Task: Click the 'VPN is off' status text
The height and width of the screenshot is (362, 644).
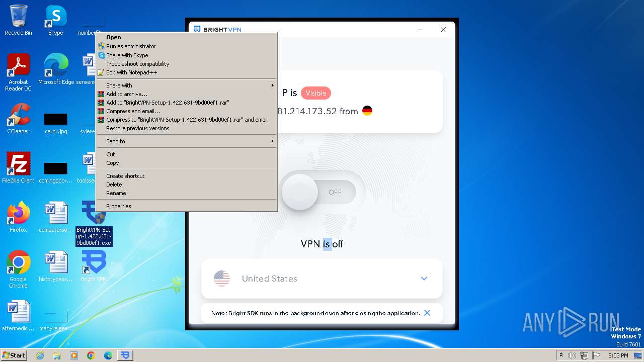Action: [322, 244]
